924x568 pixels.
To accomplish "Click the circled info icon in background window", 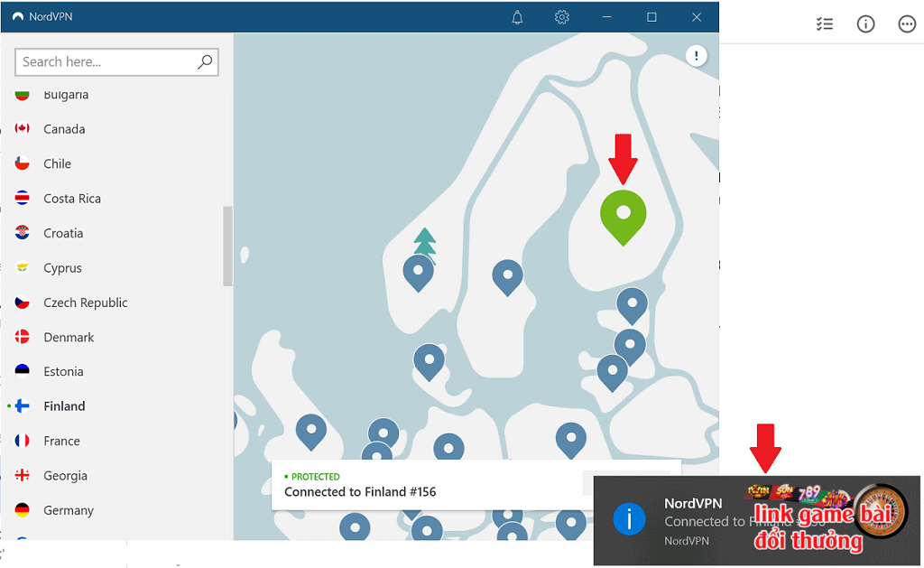I will 865,24.
